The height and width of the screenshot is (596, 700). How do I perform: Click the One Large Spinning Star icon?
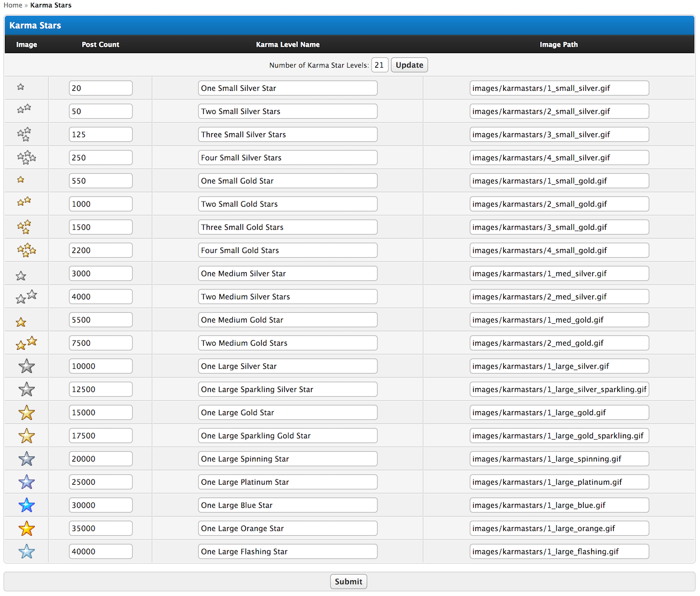(27, 459)
